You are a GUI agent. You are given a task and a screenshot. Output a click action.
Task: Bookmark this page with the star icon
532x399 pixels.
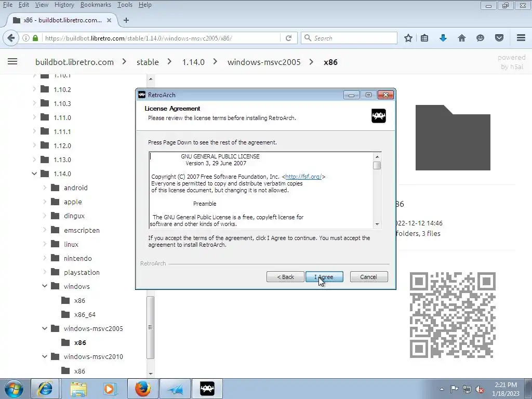408,38
